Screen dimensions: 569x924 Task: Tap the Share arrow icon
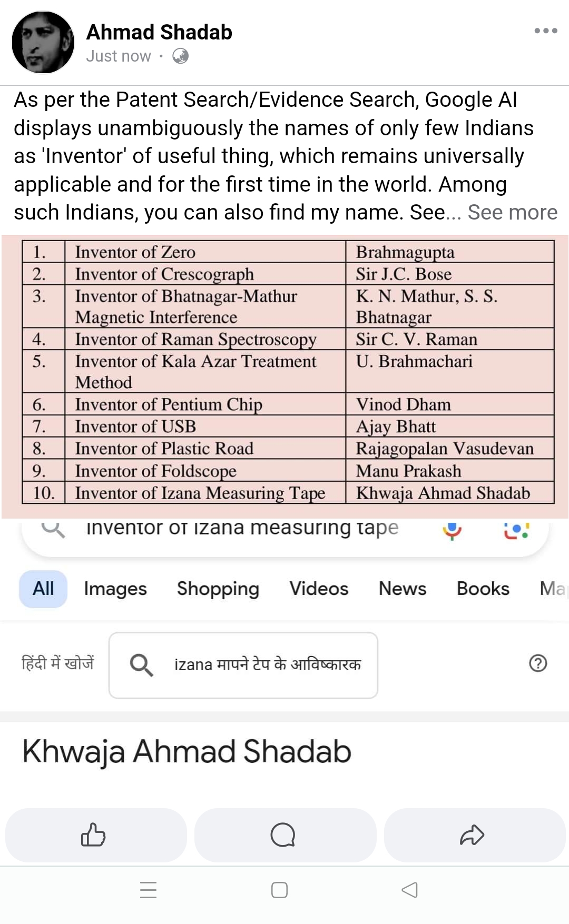tap(472, 835)
